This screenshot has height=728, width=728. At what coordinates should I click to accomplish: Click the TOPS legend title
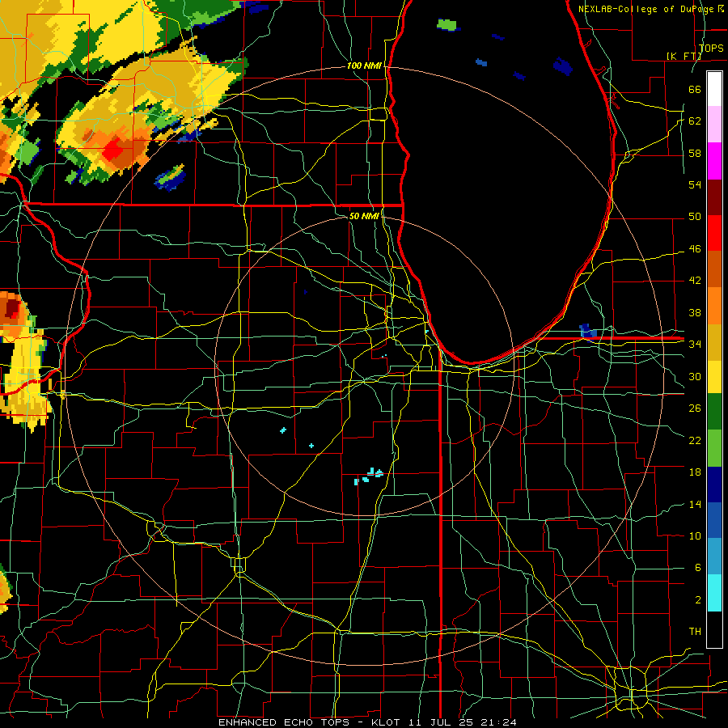[x=711, y=49]
